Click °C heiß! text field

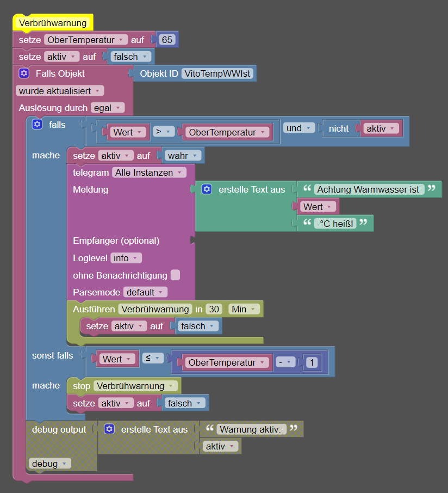335,224
